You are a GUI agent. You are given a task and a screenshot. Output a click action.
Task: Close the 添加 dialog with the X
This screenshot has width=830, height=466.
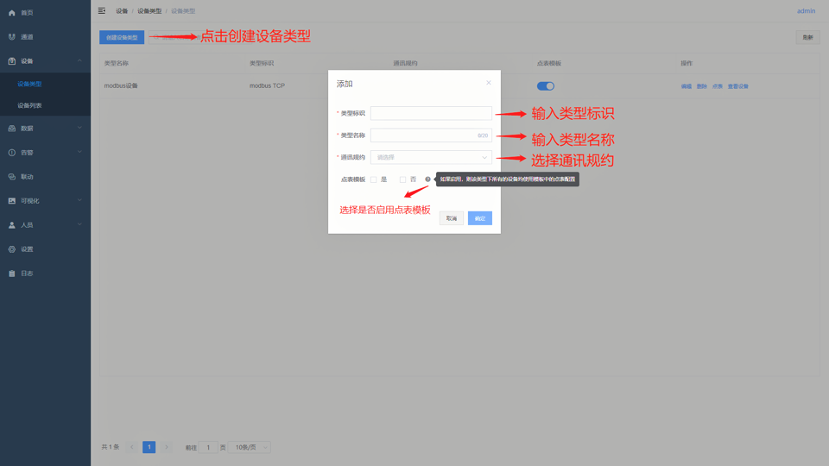[489, 83]
